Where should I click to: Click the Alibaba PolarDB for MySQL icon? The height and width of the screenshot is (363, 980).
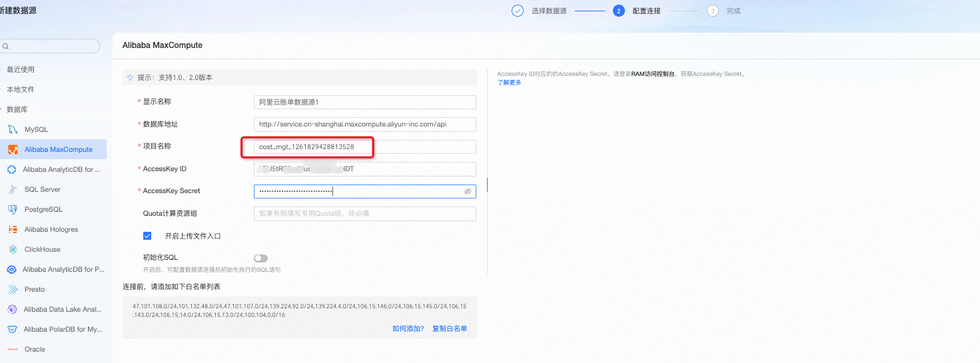(12, 329)
